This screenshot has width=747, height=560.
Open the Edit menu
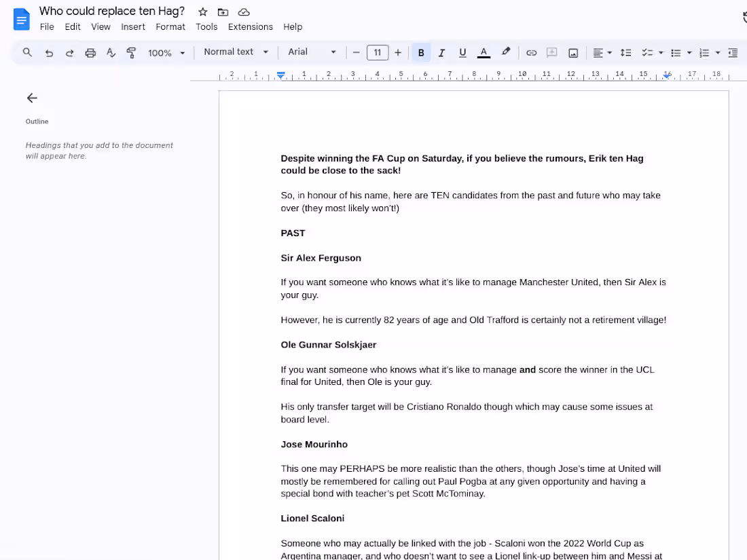pyautogui.click(x=73, y=26)
